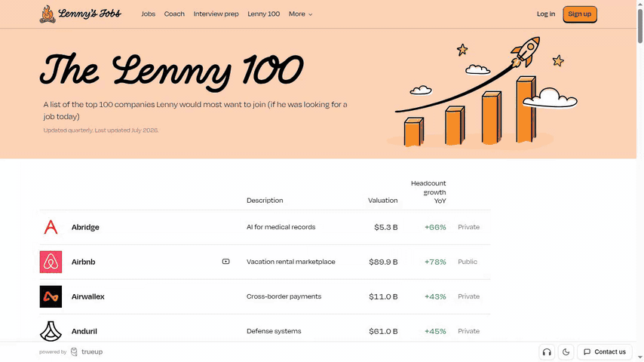The image size is (644, 362).
Task: Click the Anduril company name
Action: [84, 331]
